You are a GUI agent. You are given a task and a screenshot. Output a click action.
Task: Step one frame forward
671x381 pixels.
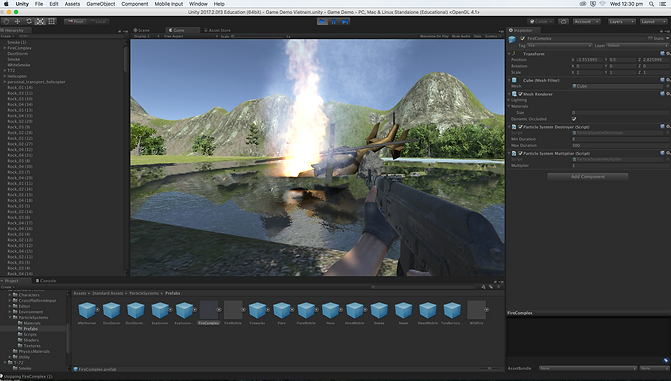pos(345,21)
